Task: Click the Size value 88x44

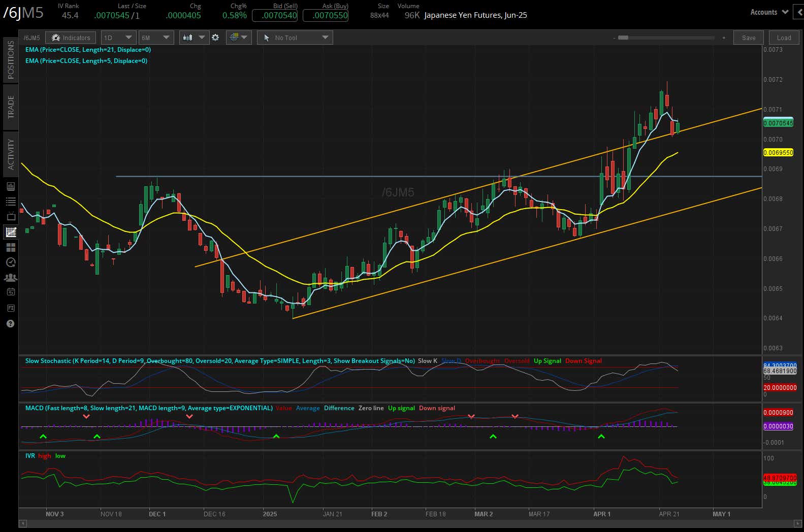Action: (x=379, y=15)
